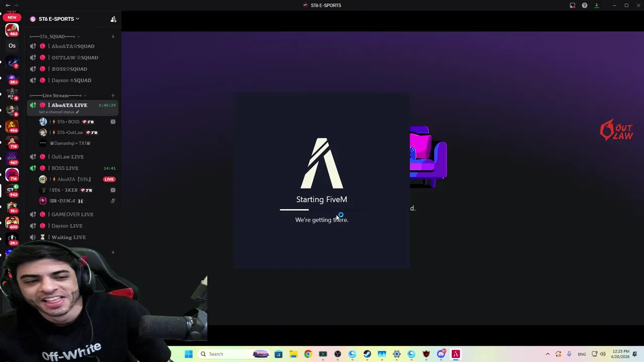The height and width of the screenshot is (362, 644).
Task: Click the muted mic icon beside ST6 • DIMA
Action: pyautogui.click(x=113, y=201)
